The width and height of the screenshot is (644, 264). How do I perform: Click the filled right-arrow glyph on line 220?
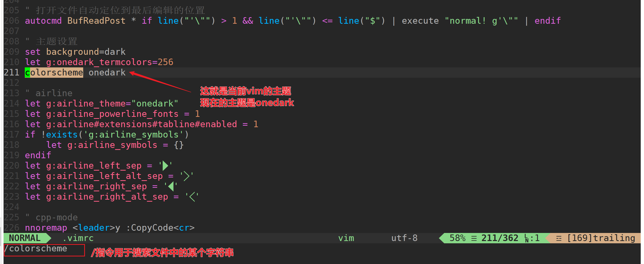click(x=165, y=166)
